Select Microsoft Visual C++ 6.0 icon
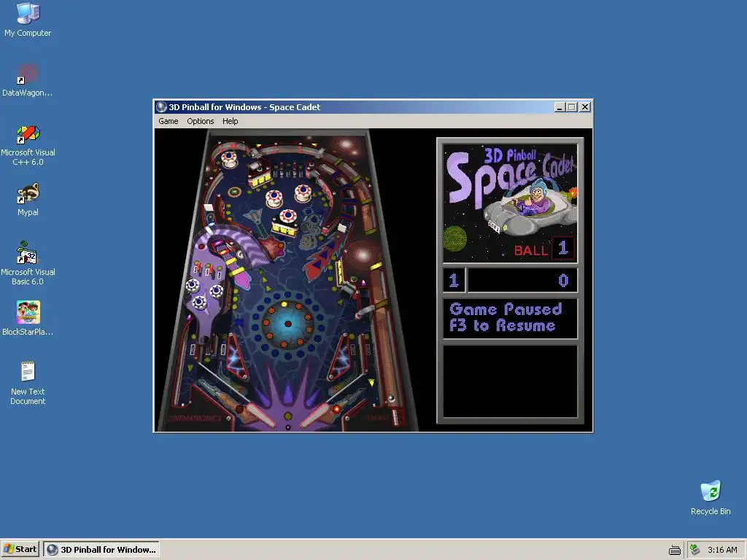747x560 pixels. click(28, 145)
